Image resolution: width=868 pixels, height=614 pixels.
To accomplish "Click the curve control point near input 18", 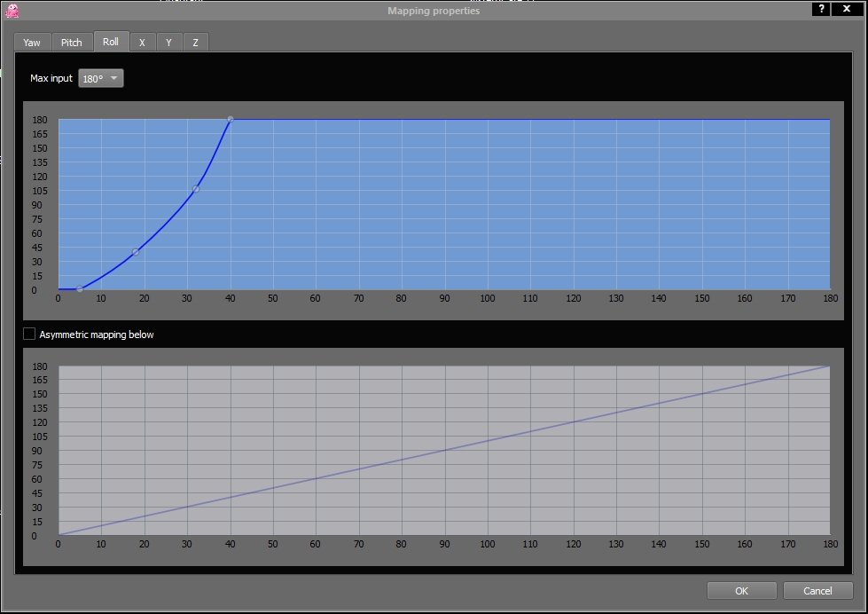I will coord(136,252).
